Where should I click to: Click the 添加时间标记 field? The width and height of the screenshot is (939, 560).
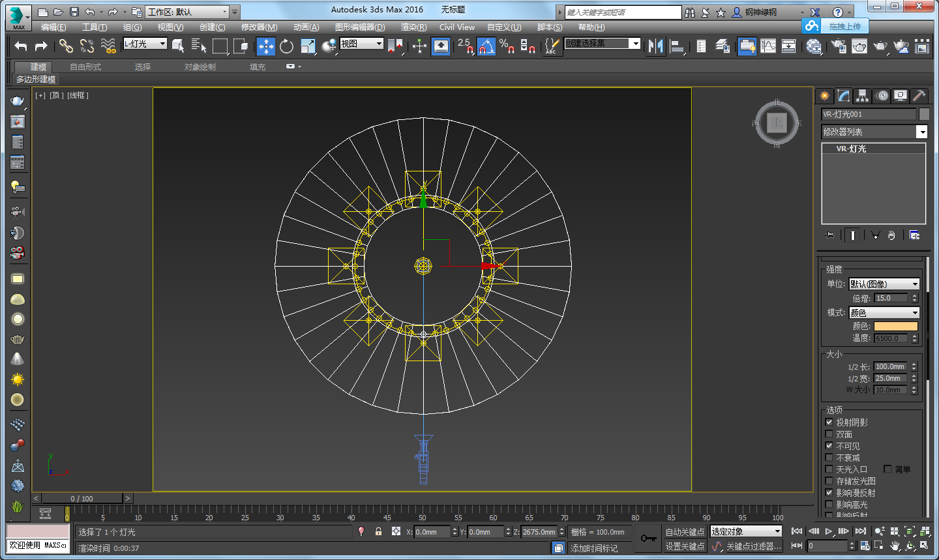pos(598,548)
